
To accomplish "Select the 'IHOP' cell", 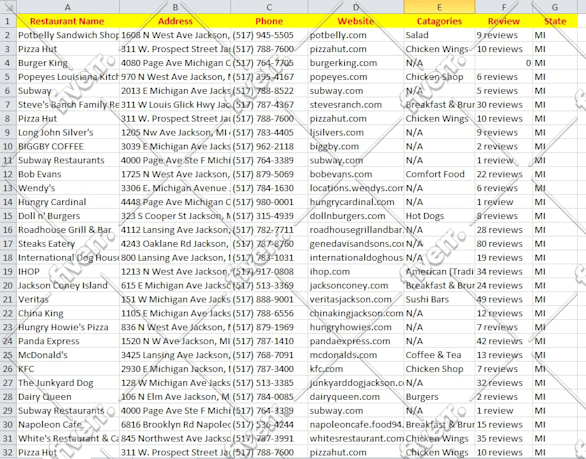I will click(x=68, y=271).
